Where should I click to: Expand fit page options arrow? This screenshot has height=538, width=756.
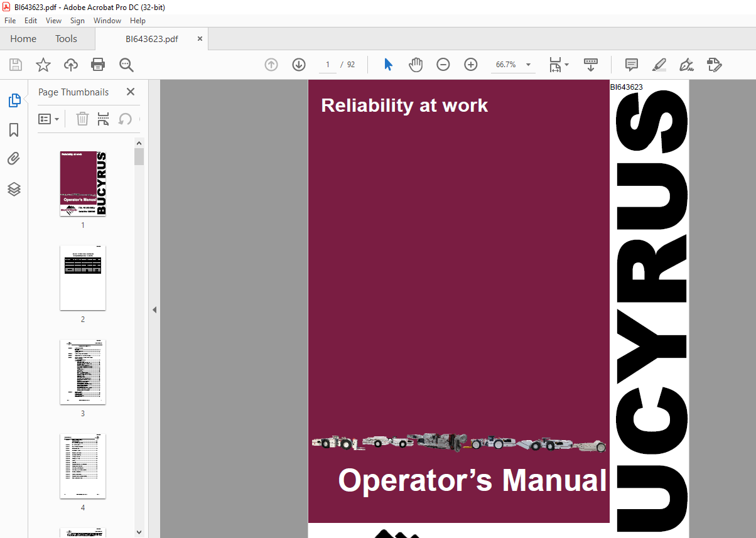(x=566, y=65)
